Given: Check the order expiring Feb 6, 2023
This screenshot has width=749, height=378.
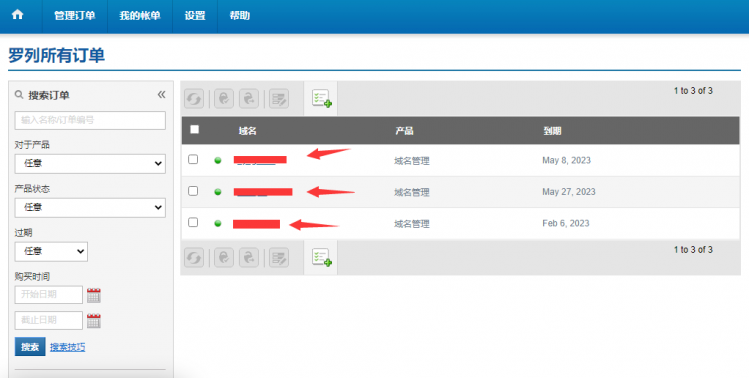Looking at the screenshot, I should [193, 222].
